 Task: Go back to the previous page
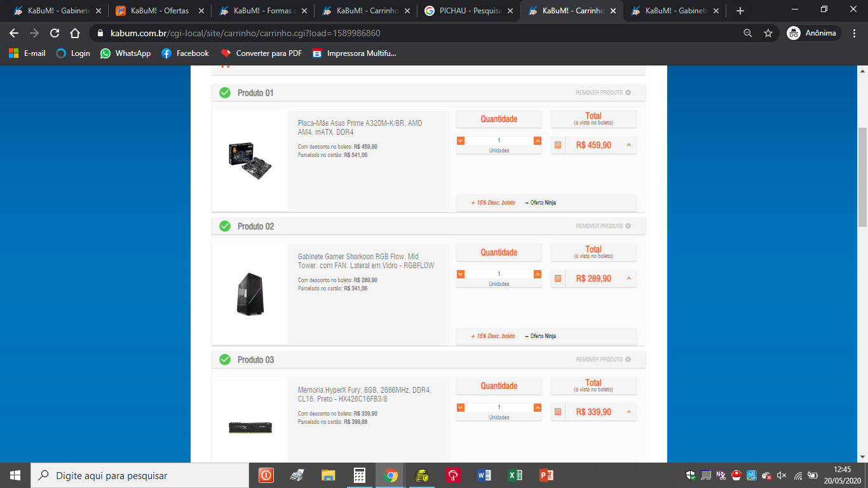14,33
